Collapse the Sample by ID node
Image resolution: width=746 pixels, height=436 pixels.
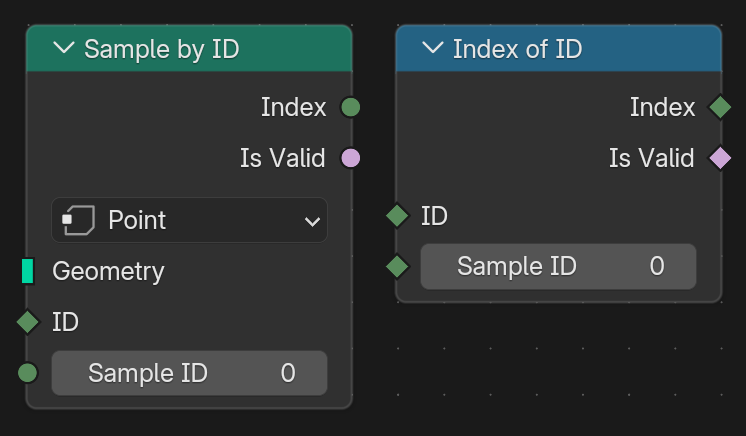click(64, 48)
